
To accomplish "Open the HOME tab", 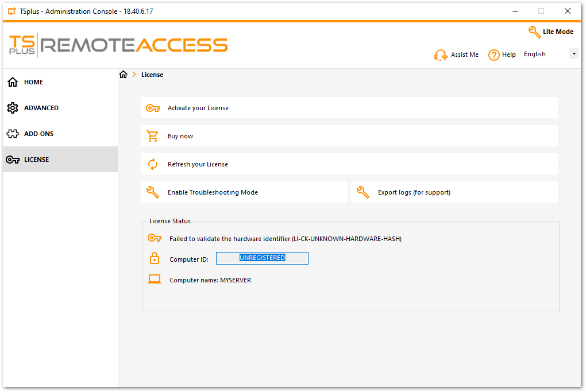I will [x=32, y=82].
